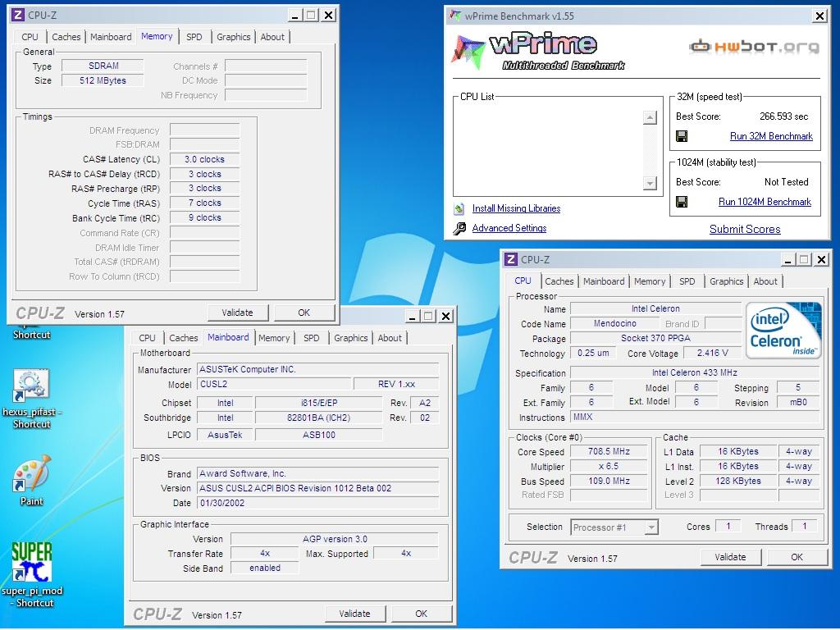Click the 1024M benchmark floppy save icon
The image size is (840, 630).
(x=682, y=202)
